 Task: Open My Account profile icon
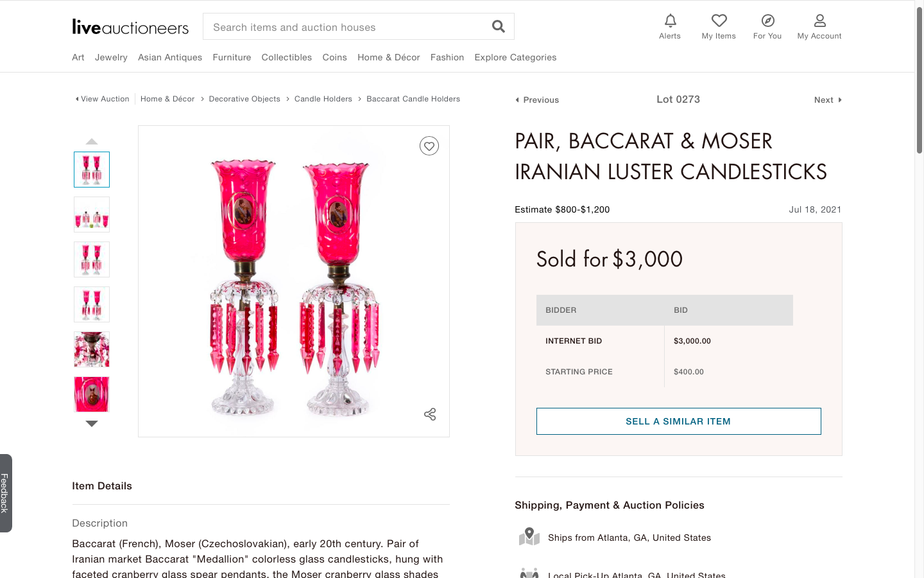[x=819, y=21]
